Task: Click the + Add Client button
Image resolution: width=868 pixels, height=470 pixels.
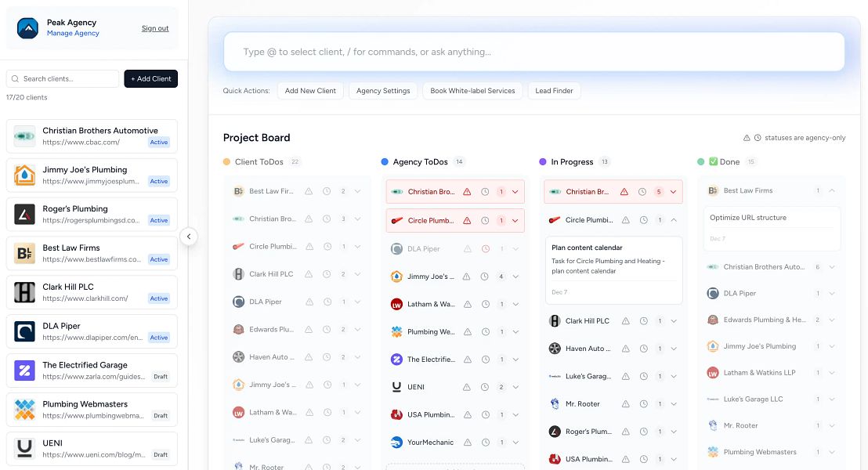Action: pos(150,78)
